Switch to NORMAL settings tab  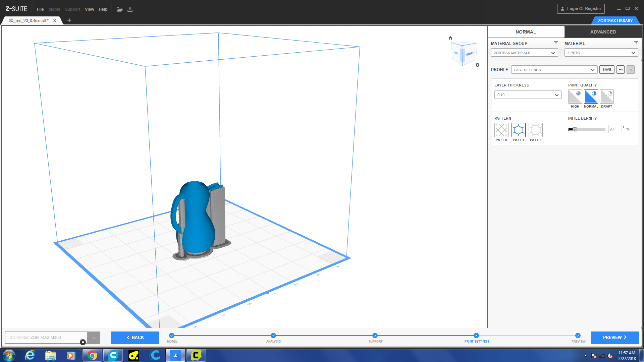(x=526, y=32)
